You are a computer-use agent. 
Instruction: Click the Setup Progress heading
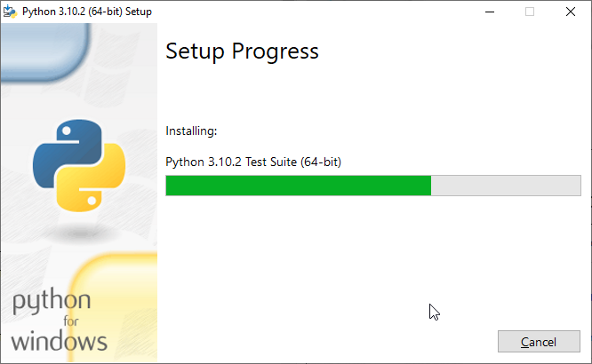coord(242,51)
